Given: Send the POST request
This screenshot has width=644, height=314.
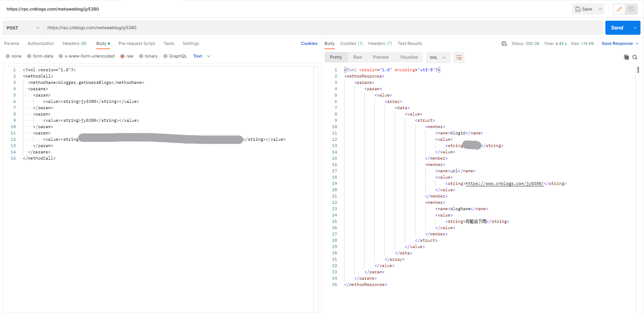Looking at the screenshot, I should pos(617,28).
